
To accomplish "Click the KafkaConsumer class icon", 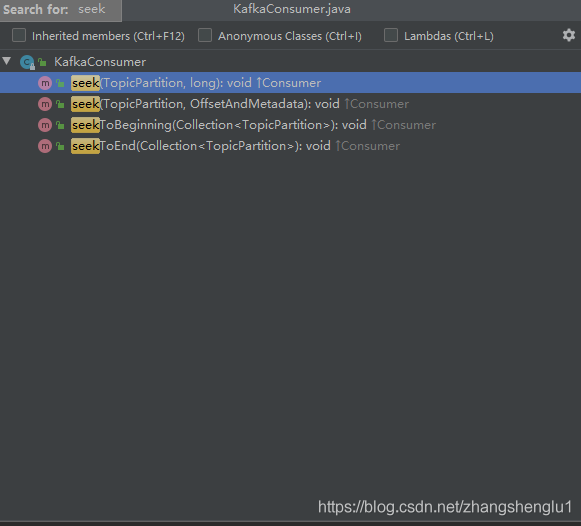I will [x=27, y=62].
